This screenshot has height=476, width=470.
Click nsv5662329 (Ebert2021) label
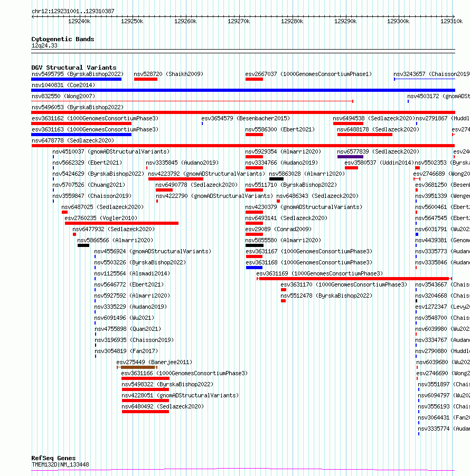click(87, 163)
